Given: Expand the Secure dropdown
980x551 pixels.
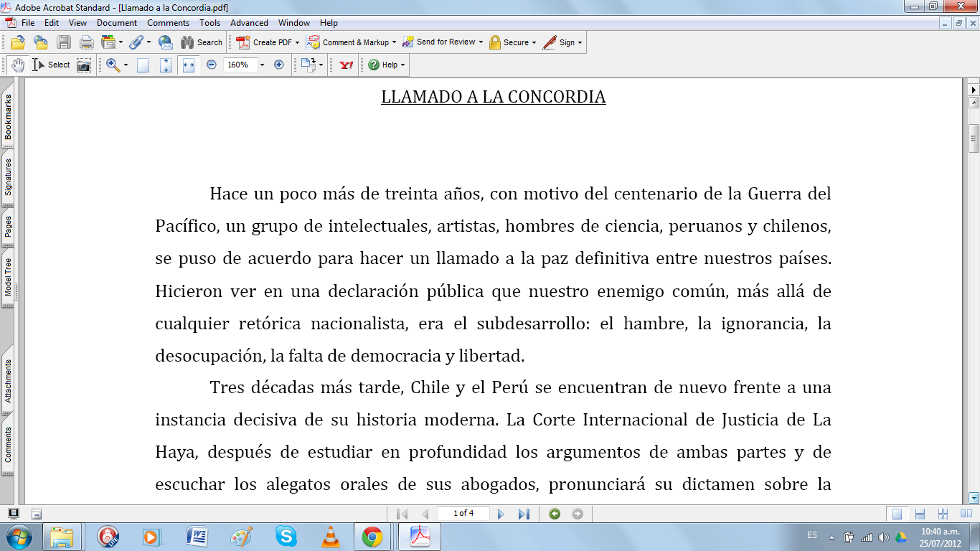Looking at the screenshot, I should (513, 42).
